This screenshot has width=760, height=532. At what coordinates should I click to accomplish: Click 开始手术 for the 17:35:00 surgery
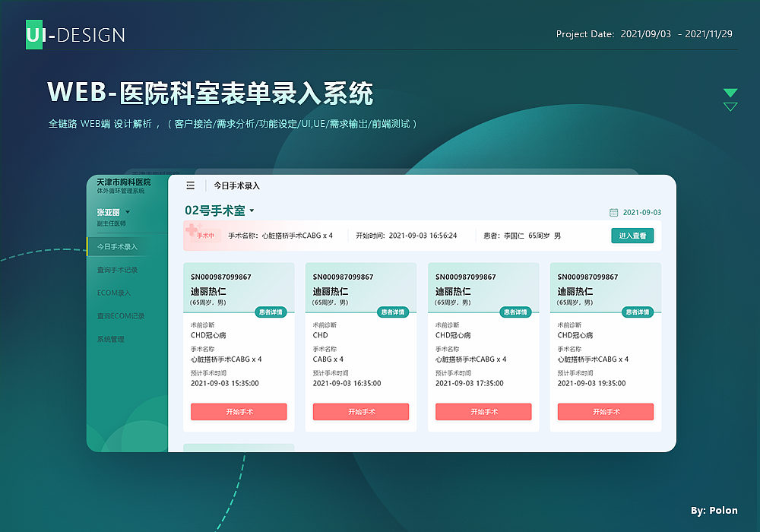[x=483, y=411]
